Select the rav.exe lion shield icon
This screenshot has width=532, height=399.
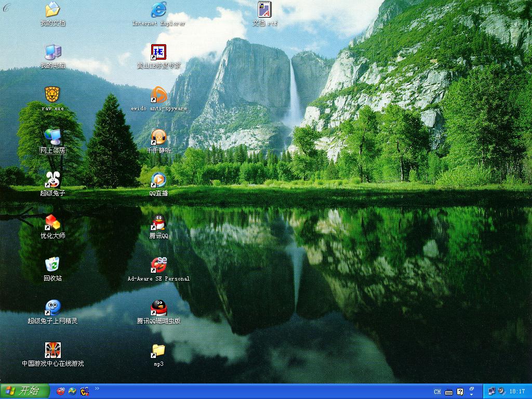coord(52,95)
